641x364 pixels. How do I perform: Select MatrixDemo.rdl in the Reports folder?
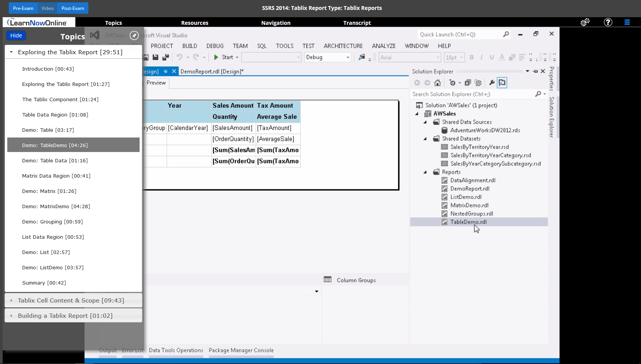click(x=469, y=205)
